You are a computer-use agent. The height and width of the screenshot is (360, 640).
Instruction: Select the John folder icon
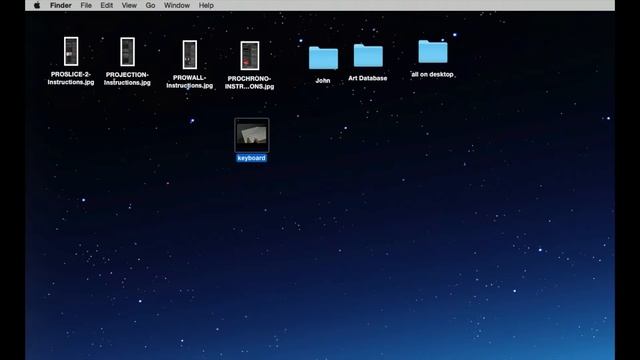tap(323, 58)
